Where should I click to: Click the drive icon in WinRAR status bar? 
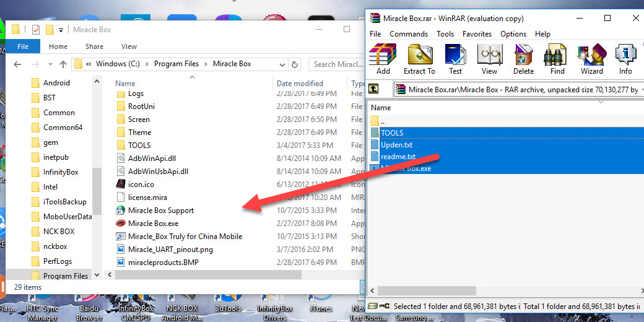pyautogui.click(x=373, y=306)
